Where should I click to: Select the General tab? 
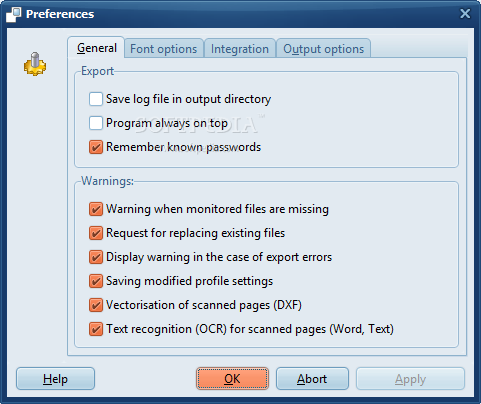[96, 48]
